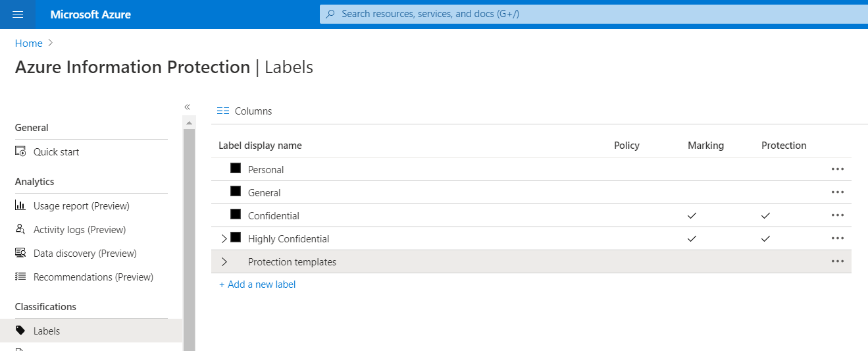Click the Data discovery icon
The image size is (868, 351).
[x=20, y=253]
